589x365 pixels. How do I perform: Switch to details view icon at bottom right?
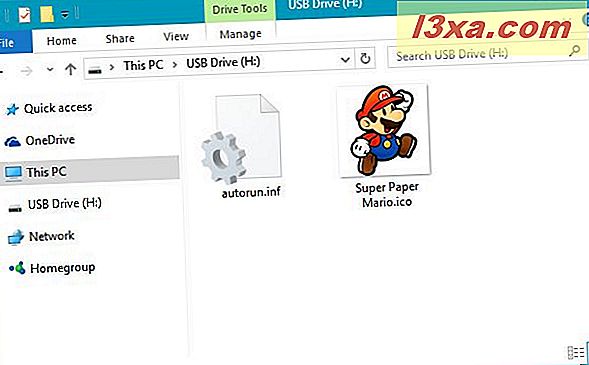coord(575,353)
